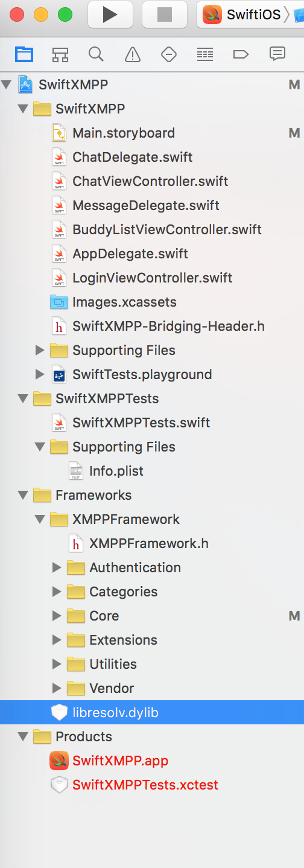The height and width of the screenshot is (868, 304).
Task: Open XMPPFramework.h header
Action: click(149, 543)
